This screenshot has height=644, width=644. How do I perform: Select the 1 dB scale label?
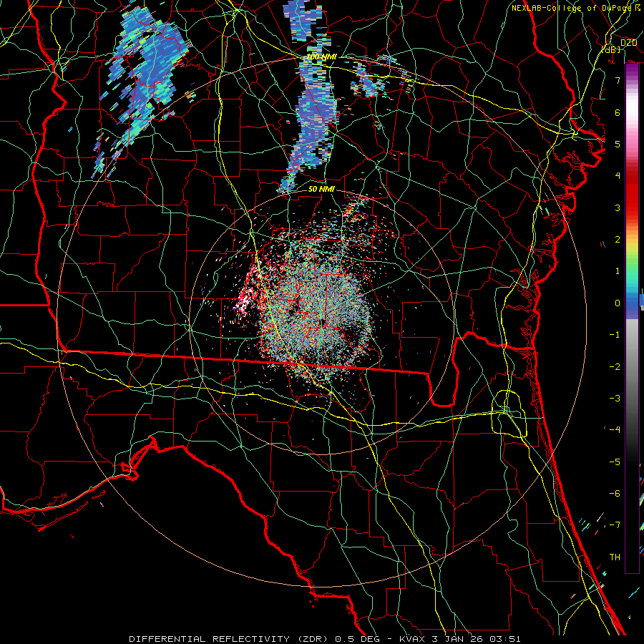tap(618, 271)
